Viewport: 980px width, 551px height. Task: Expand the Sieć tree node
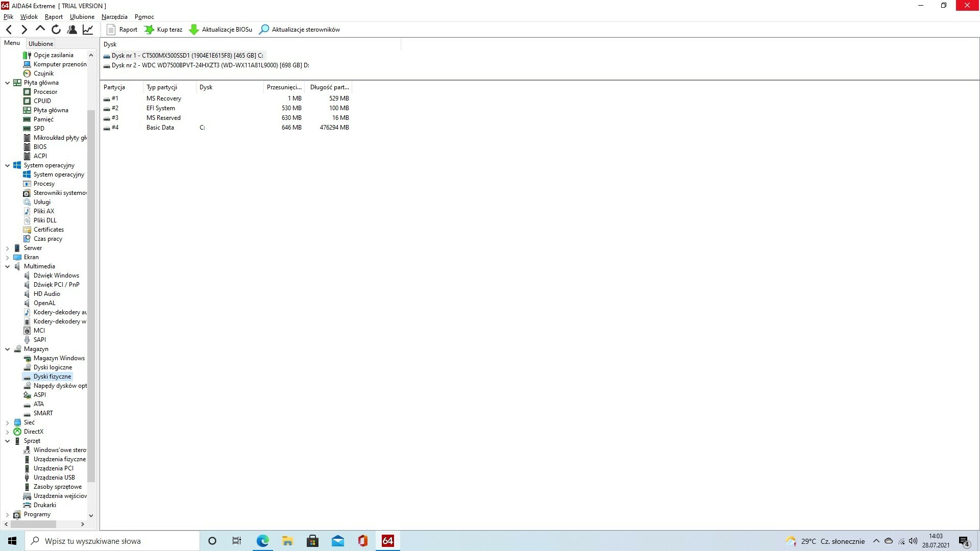(8, 422)
